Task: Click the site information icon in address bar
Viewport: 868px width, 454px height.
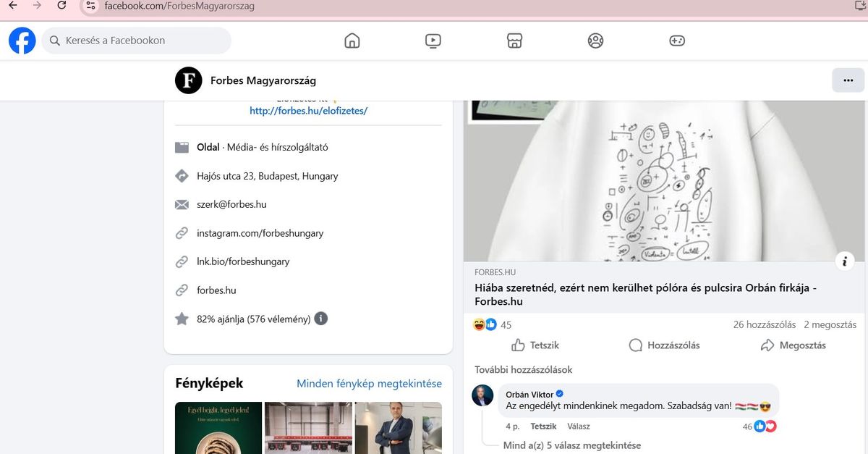Action: [90, 6]
